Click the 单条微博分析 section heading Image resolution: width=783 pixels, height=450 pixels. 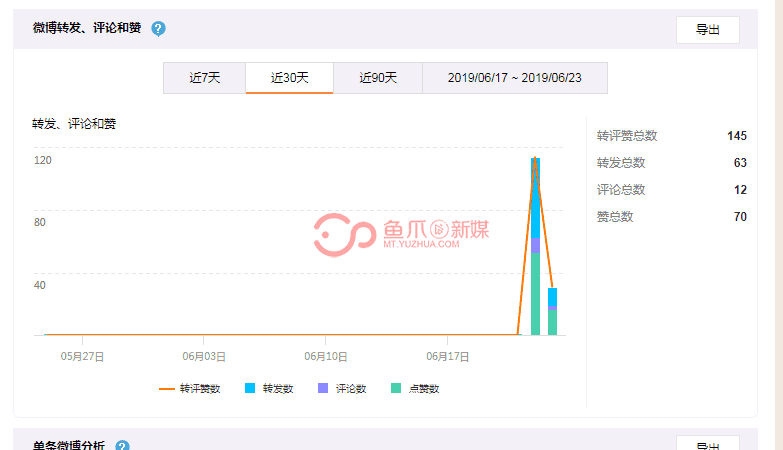(x=69, y=445)
